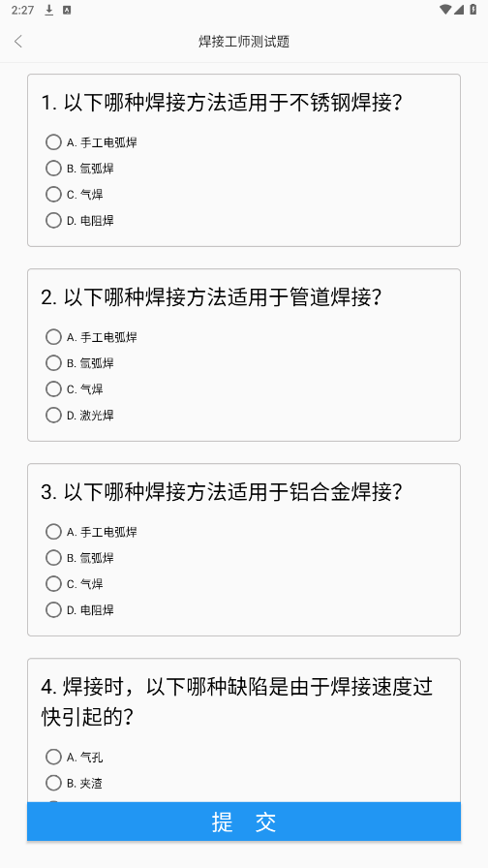Tap the back arrow icon
The height and width of the screenshot is (868, 488).
coord(18,42)
